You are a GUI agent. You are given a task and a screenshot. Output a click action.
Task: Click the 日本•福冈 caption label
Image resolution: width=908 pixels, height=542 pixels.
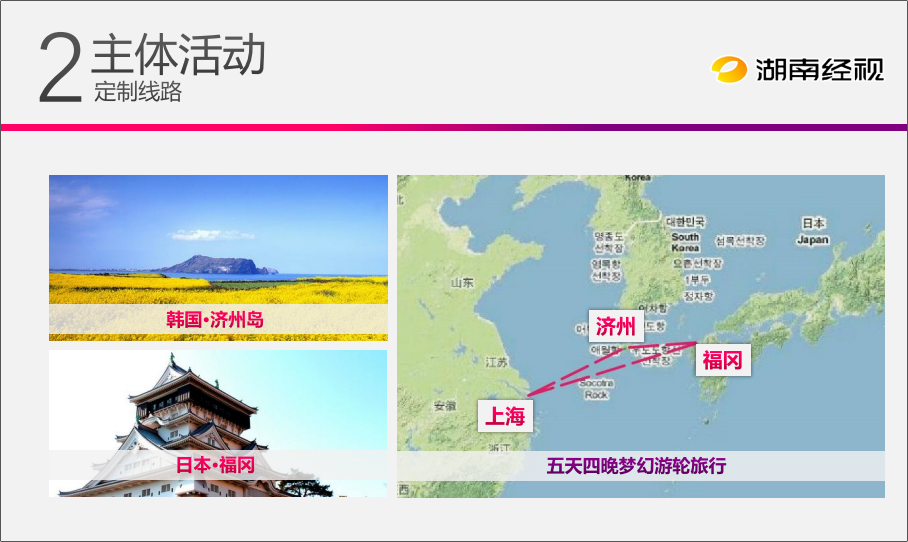coord(218,465)
